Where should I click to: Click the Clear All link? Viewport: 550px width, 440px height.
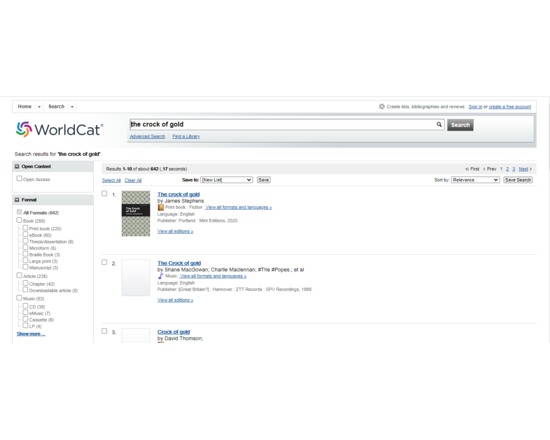pyautogui.click(x=133, y=180)
